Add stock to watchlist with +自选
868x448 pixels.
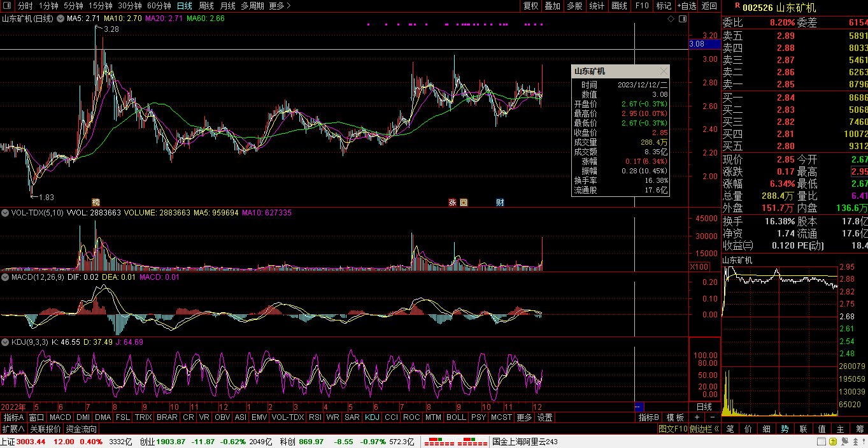(x=687, y=6)
